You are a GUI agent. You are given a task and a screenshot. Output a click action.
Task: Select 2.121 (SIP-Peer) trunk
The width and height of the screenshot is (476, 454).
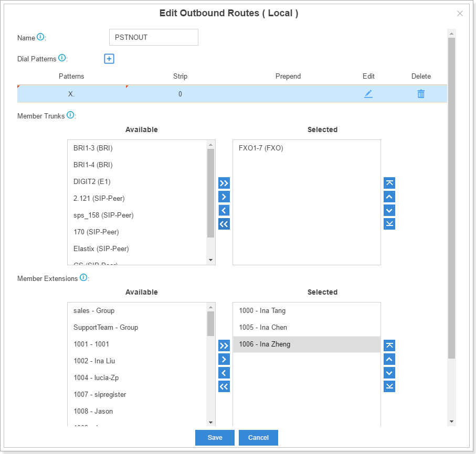coord(137,198)
